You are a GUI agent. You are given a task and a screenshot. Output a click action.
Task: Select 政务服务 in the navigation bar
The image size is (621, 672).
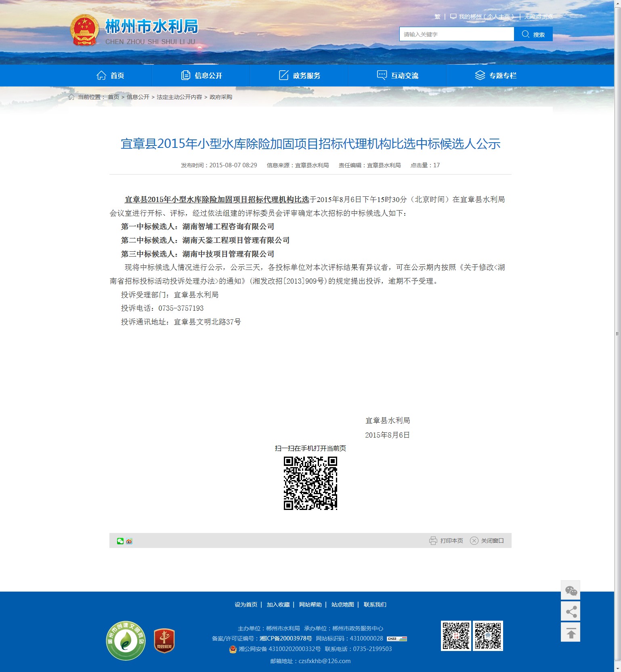coord(300,76)
